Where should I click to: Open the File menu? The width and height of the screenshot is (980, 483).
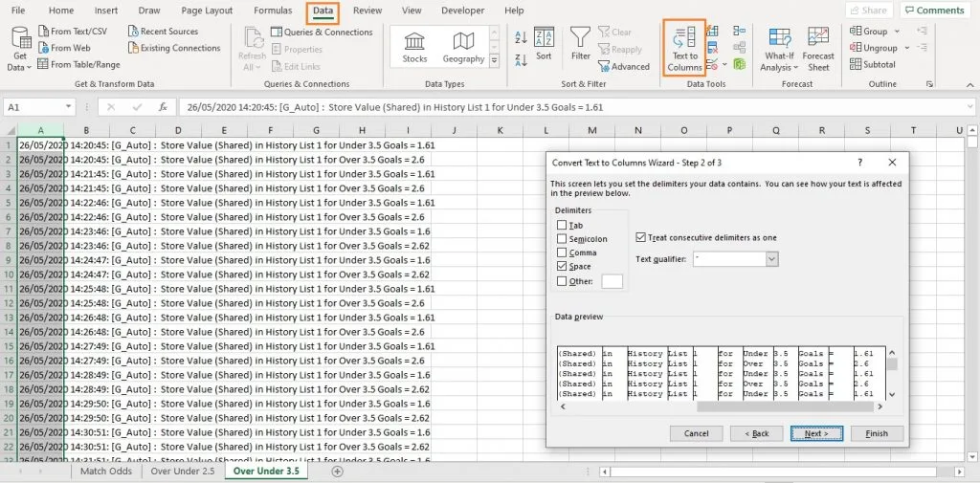pyautogui.click(x=19, y=11)
